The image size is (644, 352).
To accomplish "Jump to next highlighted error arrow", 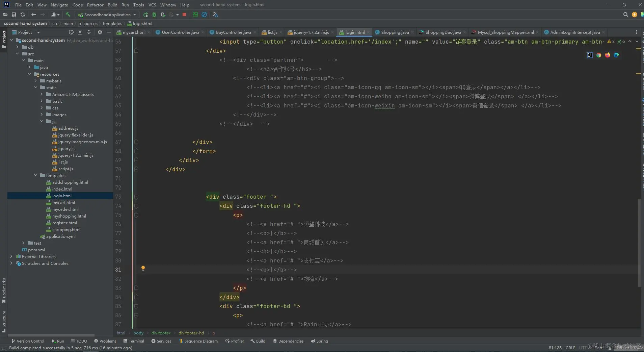I will pos(637,42).
